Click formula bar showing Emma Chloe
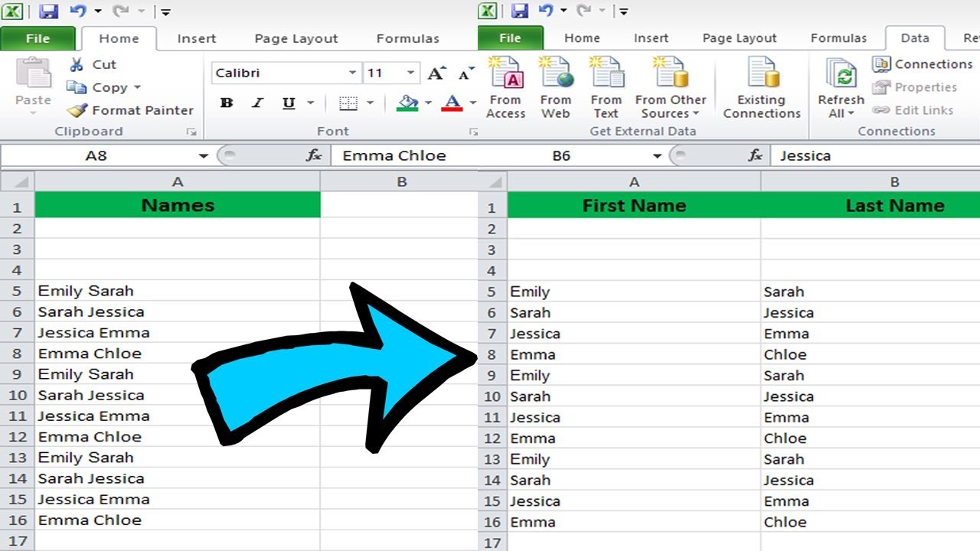 [403, 156]
